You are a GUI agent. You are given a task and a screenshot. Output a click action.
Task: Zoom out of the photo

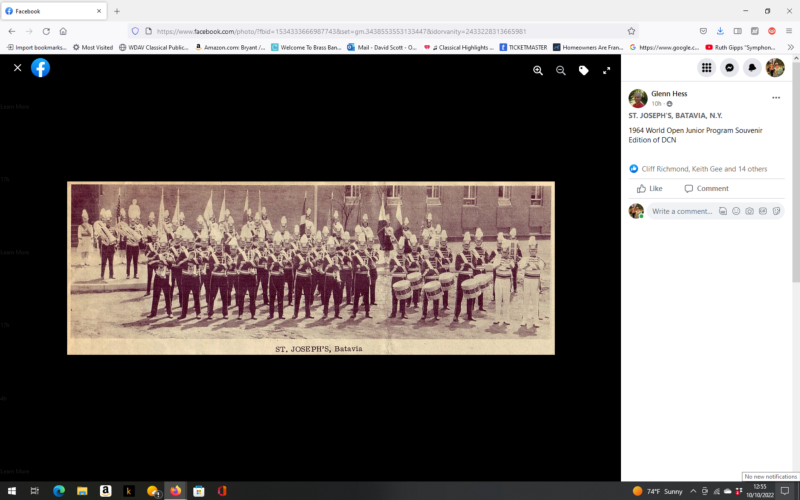coord(561,71)
